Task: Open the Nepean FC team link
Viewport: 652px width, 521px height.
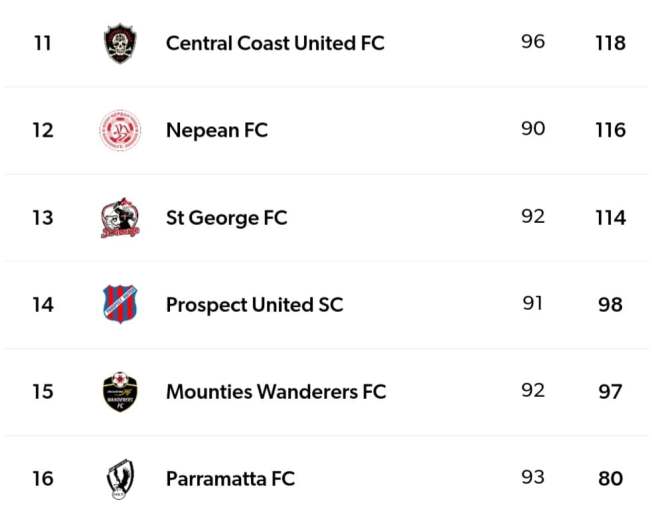Action: [217, 130]
